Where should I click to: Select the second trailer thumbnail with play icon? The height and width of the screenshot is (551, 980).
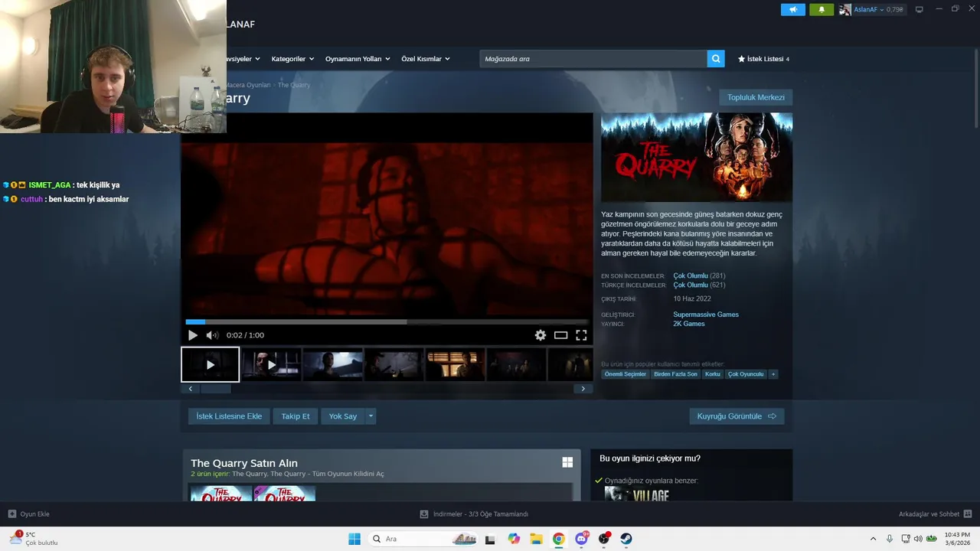pos(272,365)
